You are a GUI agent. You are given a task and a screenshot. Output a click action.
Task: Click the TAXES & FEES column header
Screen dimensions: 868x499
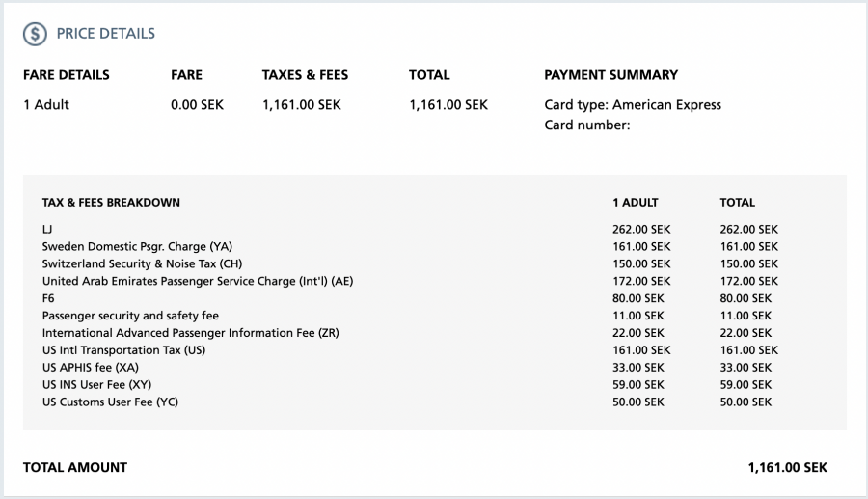305,75
